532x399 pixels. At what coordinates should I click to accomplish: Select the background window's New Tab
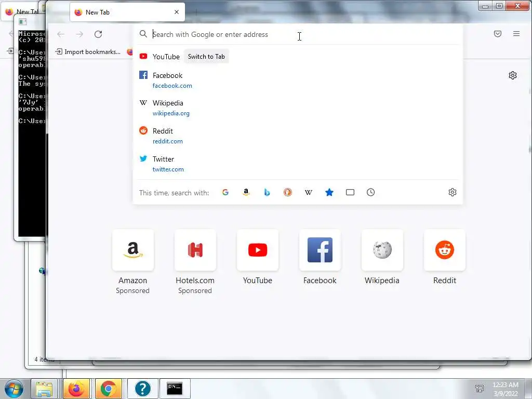[x=20, y=12]
